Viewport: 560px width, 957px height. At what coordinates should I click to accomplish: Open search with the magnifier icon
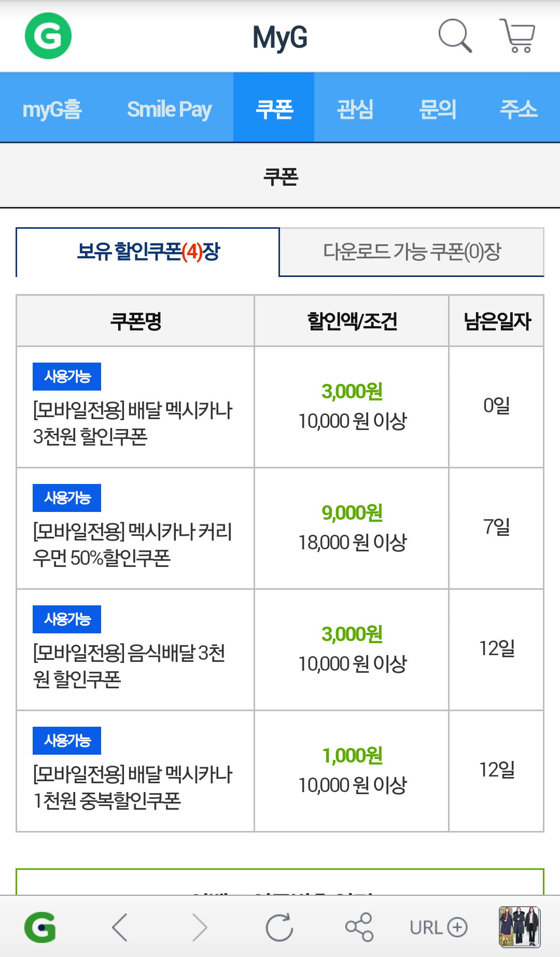(455, 36)
